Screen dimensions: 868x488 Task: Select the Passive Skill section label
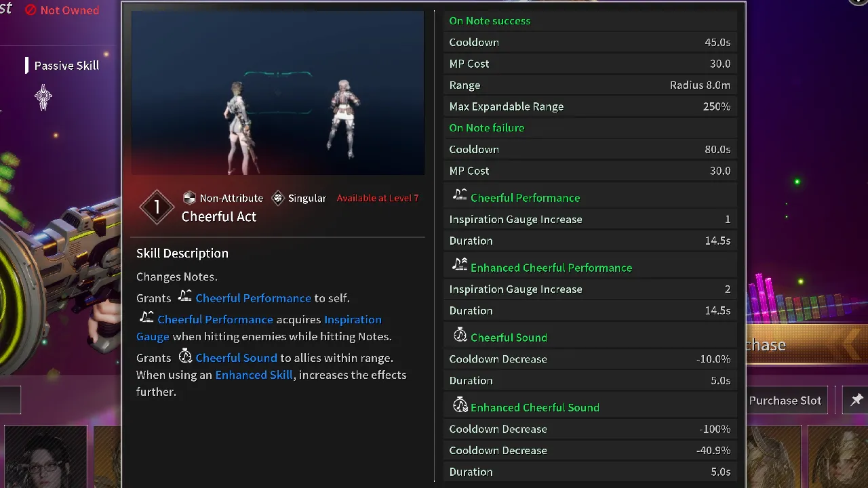pos(66,66)
